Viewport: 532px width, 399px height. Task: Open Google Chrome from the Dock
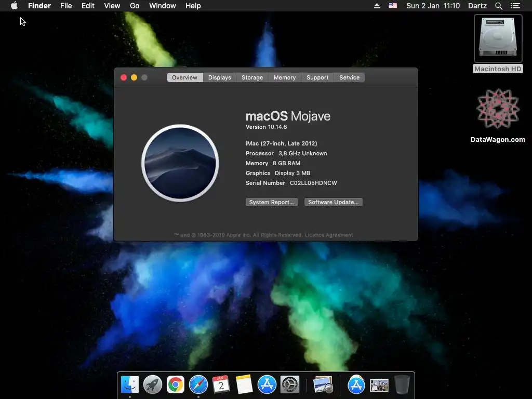coord(176,385)
